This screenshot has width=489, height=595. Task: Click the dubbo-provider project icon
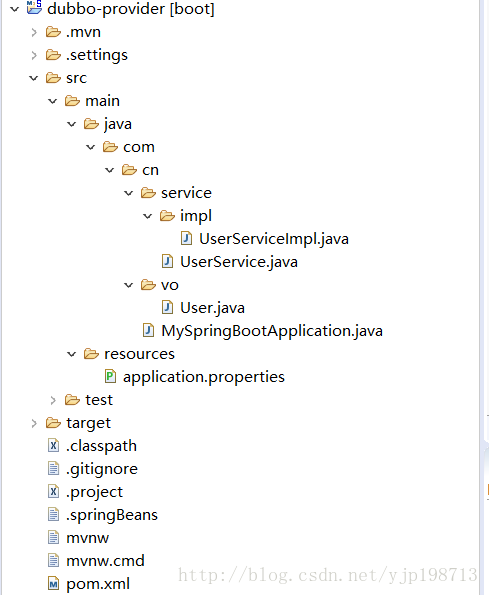pyautogui.click(x=34, y=8)
